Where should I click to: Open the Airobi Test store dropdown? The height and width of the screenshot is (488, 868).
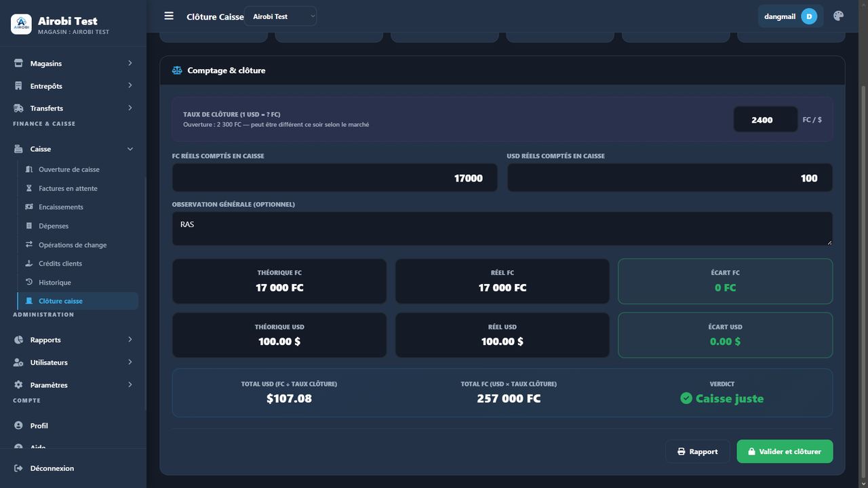pyautogui.click(x=281, y=16)
